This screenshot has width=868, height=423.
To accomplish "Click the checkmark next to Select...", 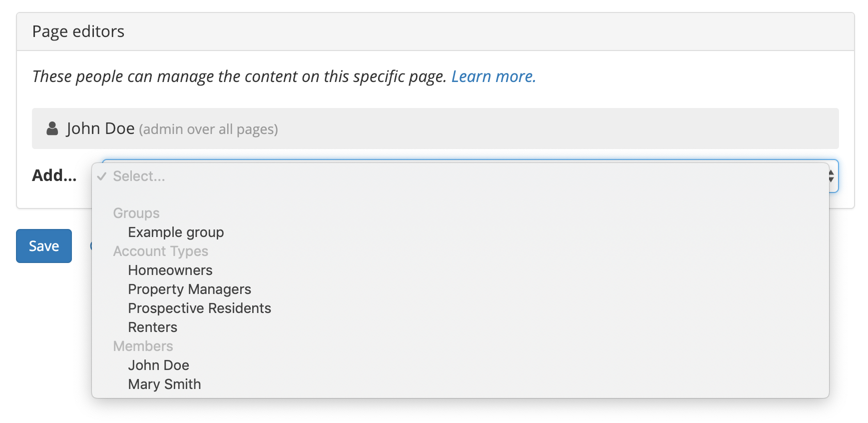I will pos(102,176).
